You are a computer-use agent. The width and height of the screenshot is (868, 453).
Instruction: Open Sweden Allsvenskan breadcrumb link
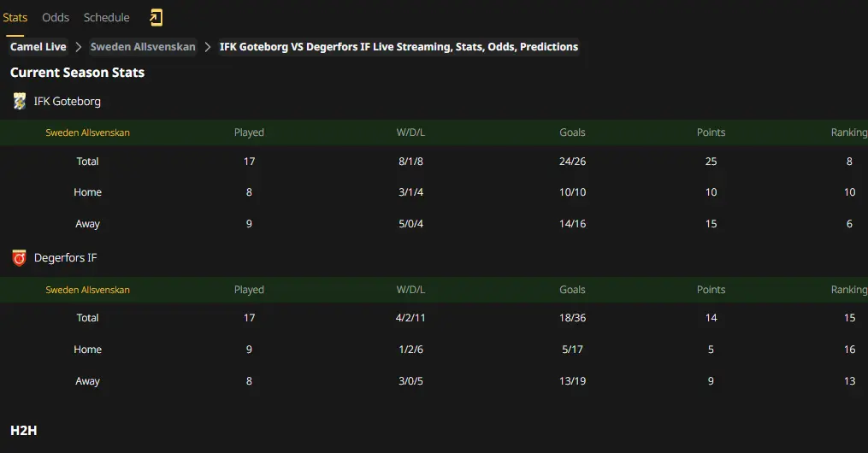coord(143,47)
